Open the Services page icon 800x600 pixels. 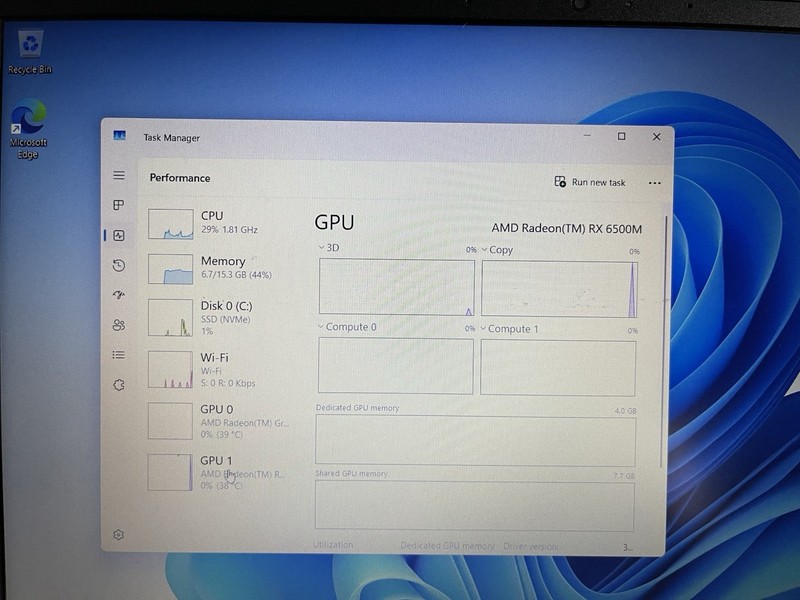(x=118, y=385)
